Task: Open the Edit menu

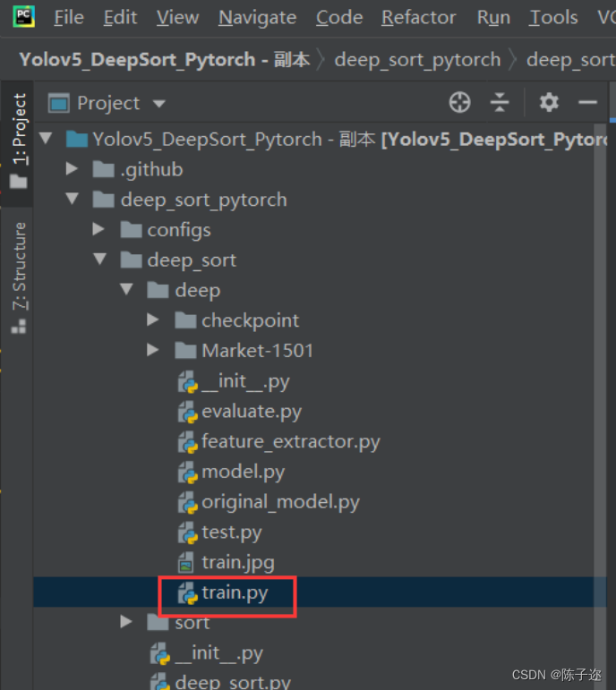Action: coord(120,18)
